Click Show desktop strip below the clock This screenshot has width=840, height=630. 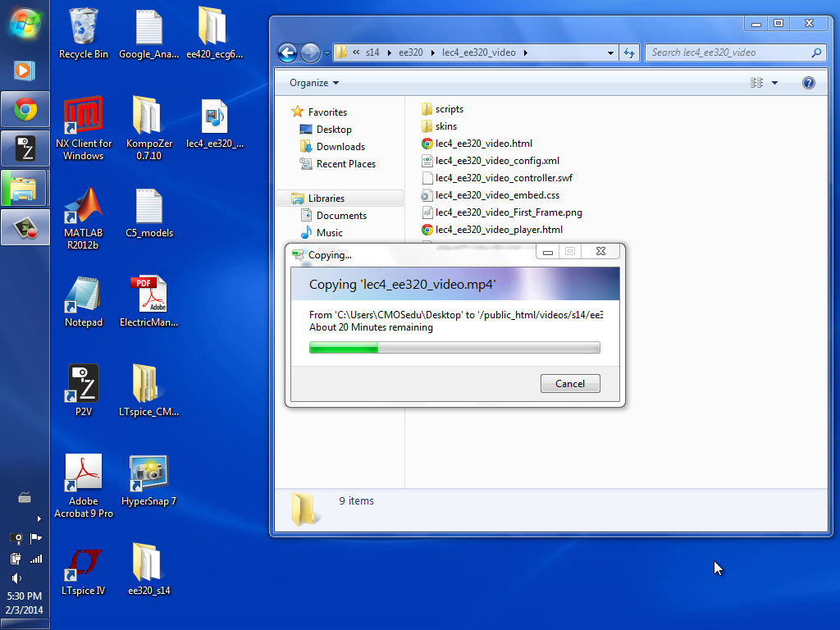25,624
